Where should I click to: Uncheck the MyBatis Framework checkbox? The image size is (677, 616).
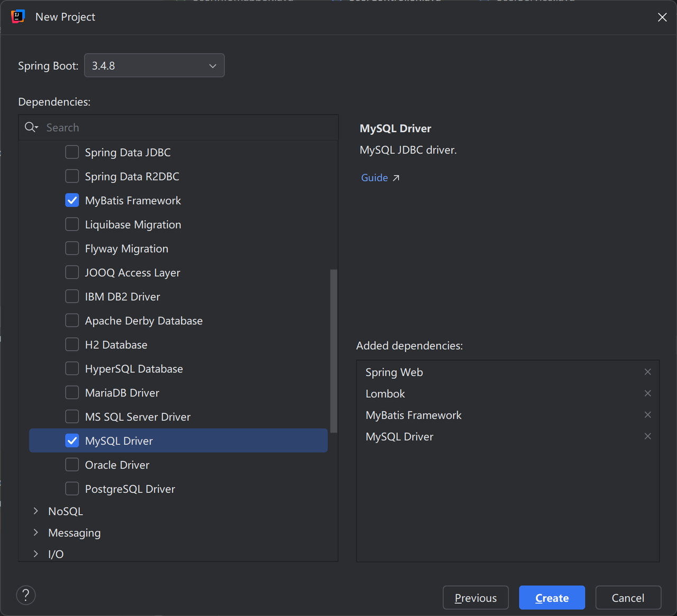72,201
